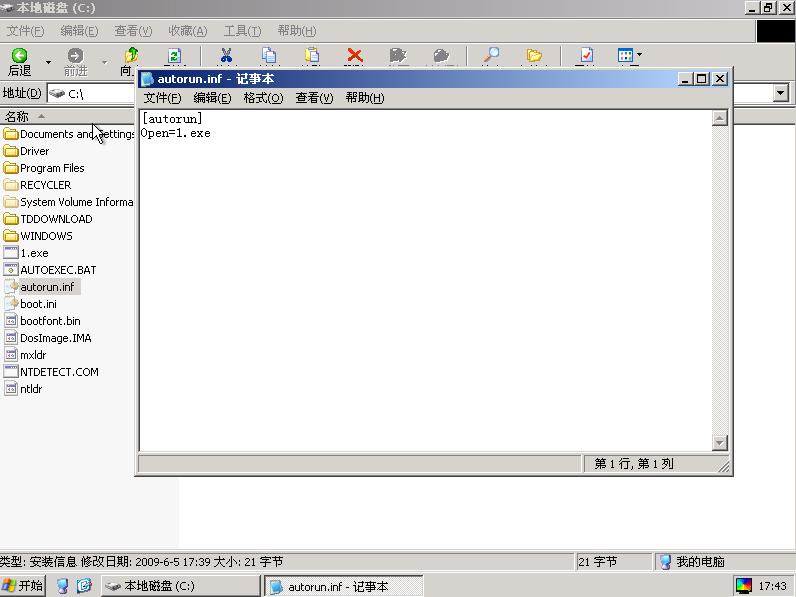The height and width of the screenshot is (597, 796).
Task: Go up one folder level icon
Action: [x=131, y=55]
